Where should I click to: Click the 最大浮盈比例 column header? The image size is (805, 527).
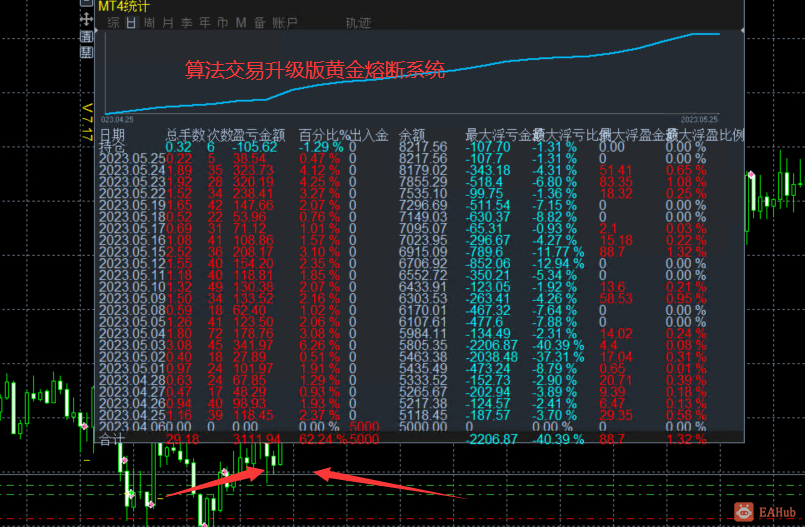705,135
